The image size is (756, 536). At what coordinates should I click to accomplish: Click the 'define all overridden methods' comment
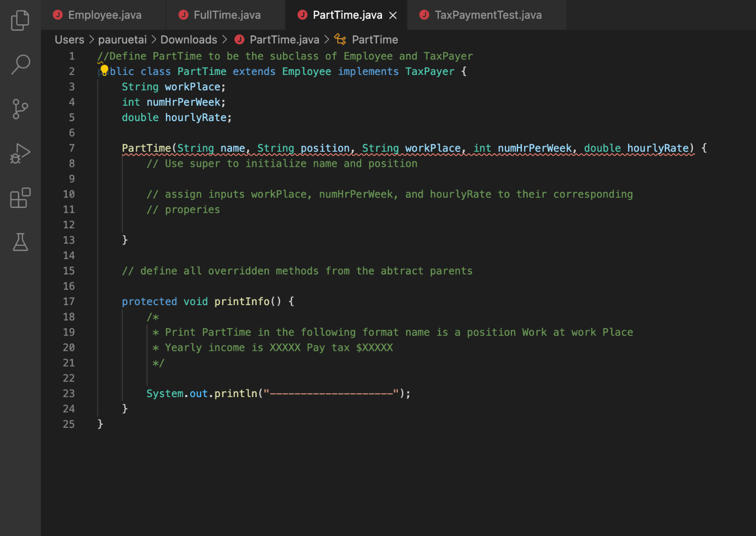click(x=297, y=271)
